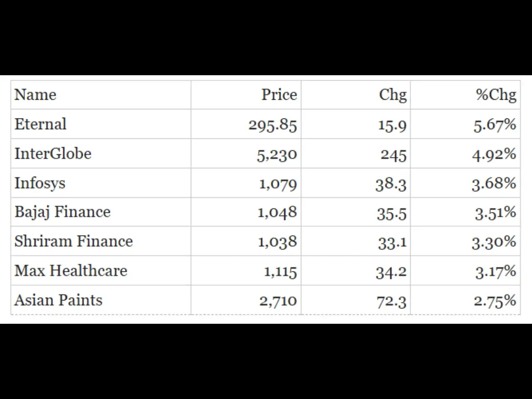Image resolution: width=532 pixels, height=399 pixels.
Task: Select the Bajaj Finance row name
Action: click(63, 212)
